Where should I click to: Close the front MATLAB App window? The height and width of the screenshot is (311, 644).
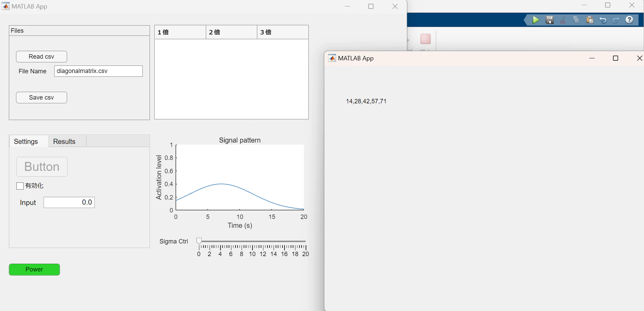640,58
